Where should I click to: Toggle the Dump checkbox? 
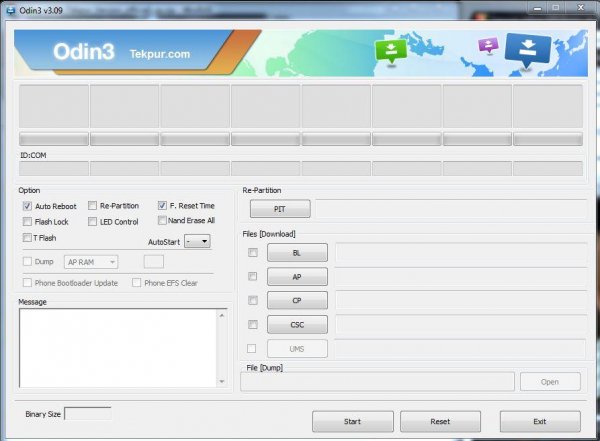coord(27,261)
